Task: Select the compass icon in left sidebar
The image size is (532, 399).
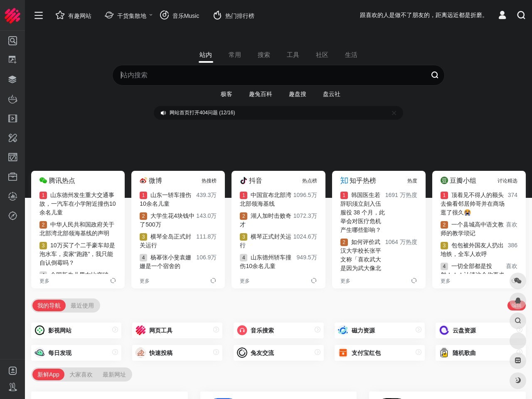Action: (12, 216)
